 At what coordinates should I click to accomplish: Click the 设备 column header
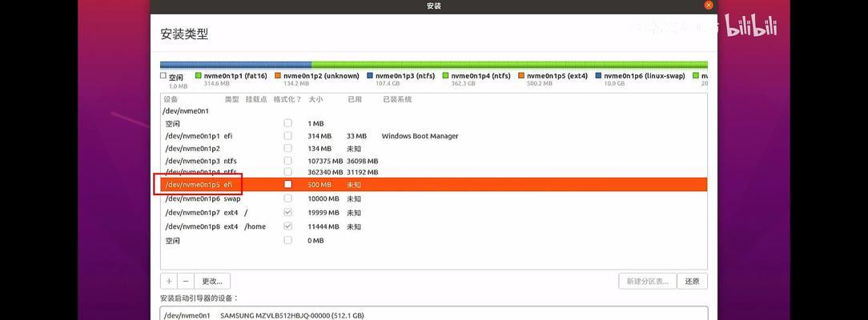click(171, 99)
